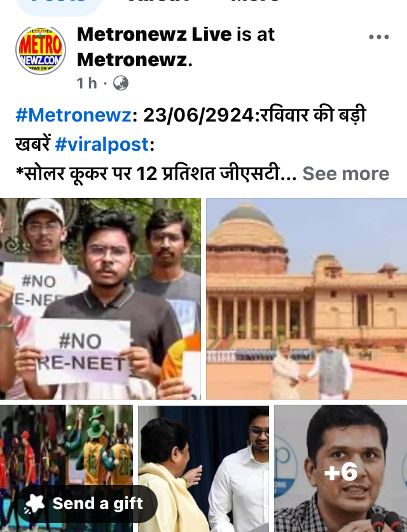Expand post text with See more

coord(345,174)
